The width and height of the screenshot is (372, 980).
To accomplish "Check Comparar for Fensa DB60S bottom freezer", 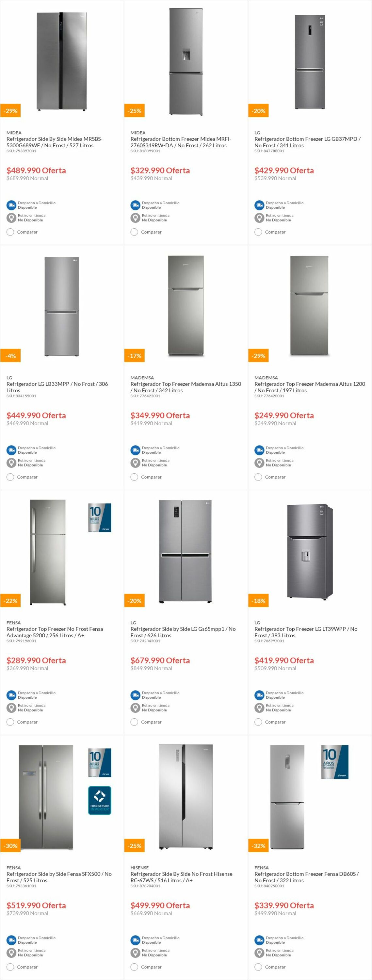I will pos(258,967).
